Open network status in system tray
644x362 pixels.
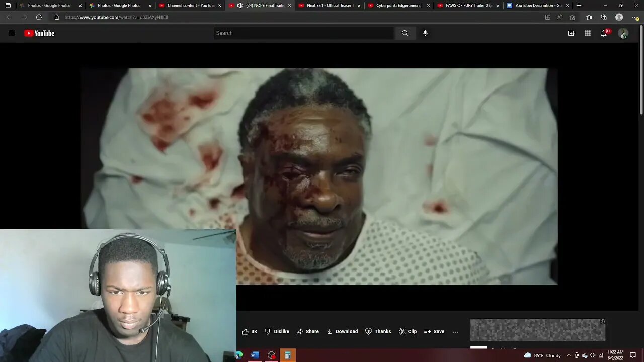pyautogui.click(x=601, y=355)
